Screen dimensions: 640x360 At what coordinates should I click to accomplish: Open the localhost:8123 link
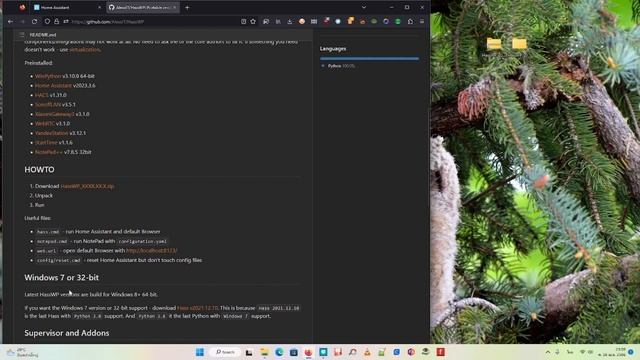pyautogui.click(x=151, y=251)
